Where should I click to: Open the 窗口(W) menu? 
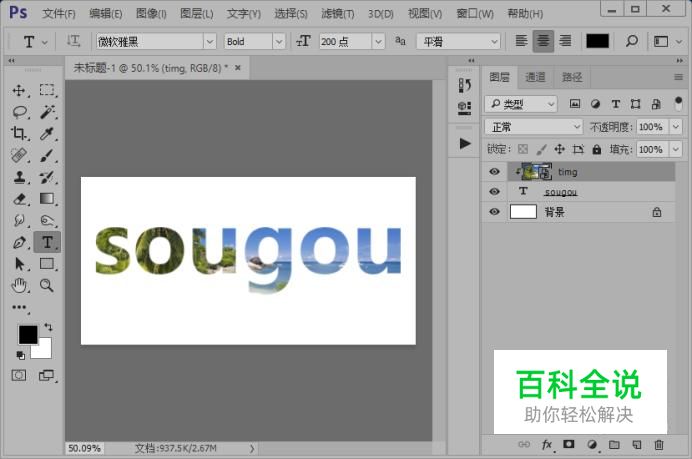point(474,14)
